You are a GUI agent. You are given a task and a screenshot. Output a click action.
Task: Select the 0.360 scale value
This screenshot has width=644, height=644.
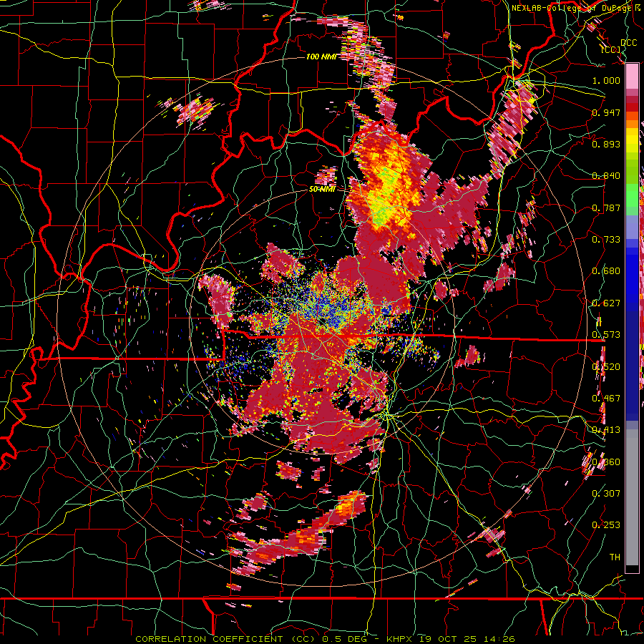(606, 462)
